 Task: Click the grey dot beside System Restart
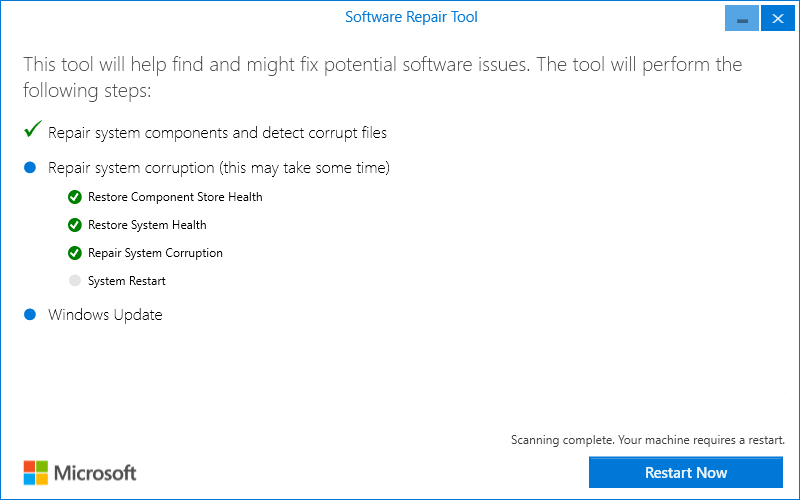point(74,281)
